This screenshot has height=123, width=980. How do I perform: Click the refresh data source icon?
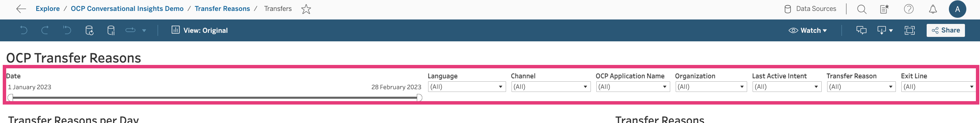[89, 30]
